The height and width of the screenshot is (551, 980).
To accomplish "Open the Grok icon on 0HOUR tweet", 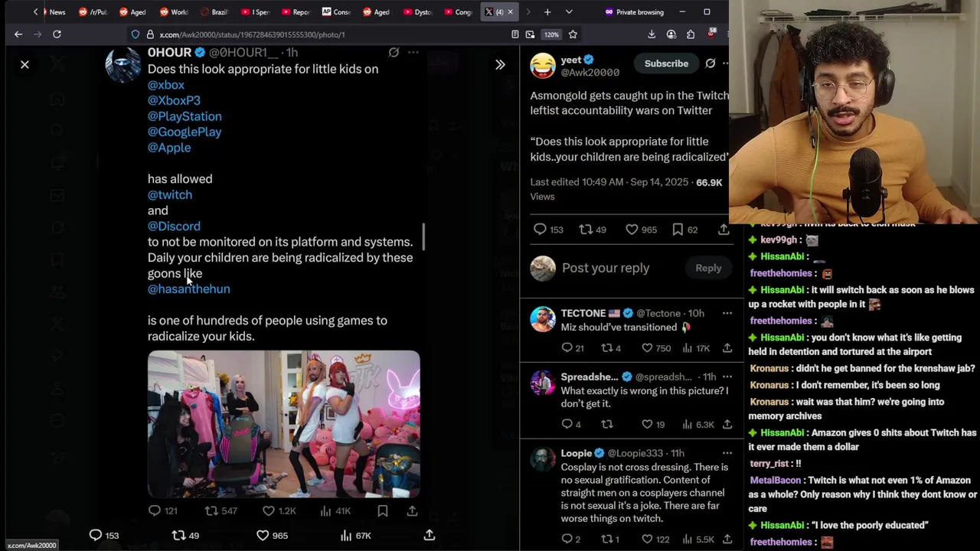I will tap(394, 53).
